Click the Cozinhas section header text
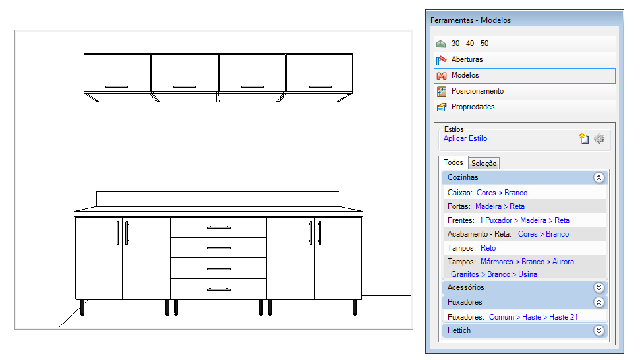 tap(463, 177)
